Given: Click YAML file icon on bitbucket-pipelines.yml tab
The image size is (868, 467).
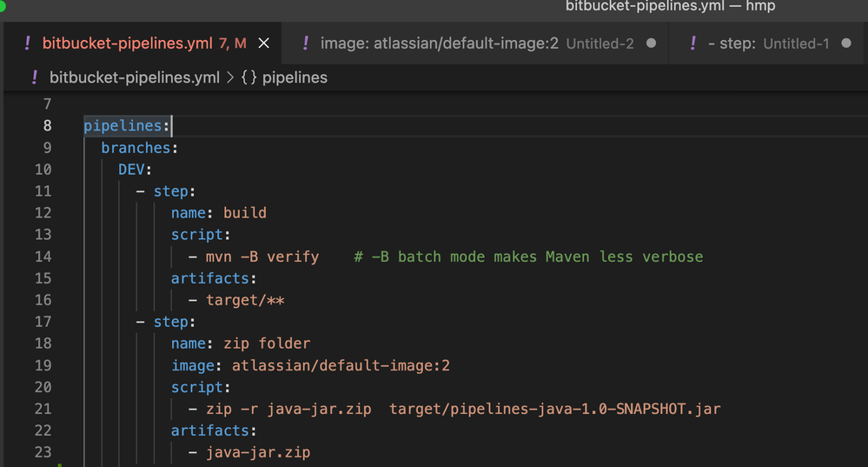Looking at the screenshot, I should click(27, 43).
